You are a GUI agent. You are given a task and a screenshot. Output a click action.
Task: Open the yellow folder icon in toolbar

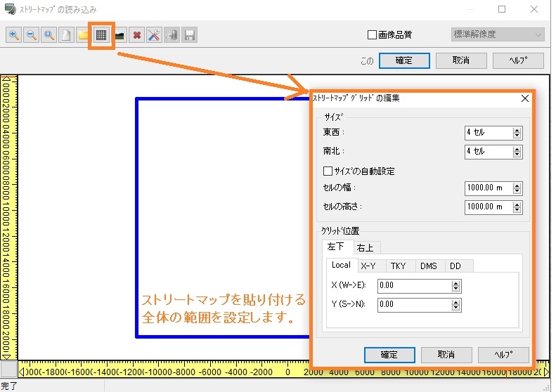[x=83, y=34]
